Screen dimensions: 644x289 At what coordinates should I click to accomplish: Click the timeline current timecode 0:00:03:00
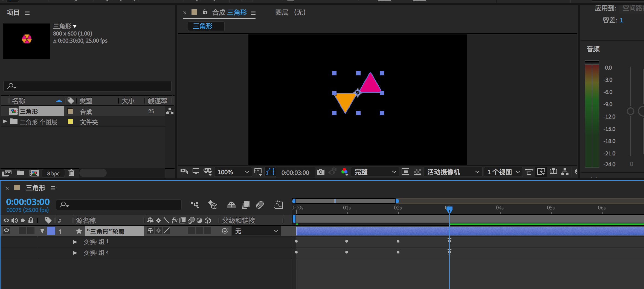pos(28,202)
